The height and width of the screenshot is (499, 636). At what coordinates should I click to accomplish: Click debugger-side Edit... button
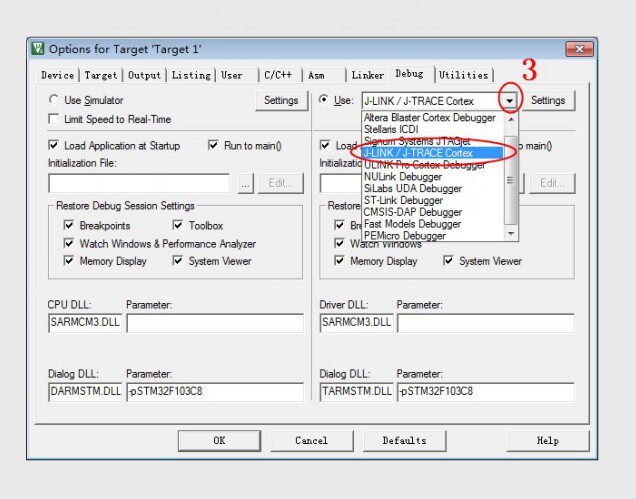point(552,183)
